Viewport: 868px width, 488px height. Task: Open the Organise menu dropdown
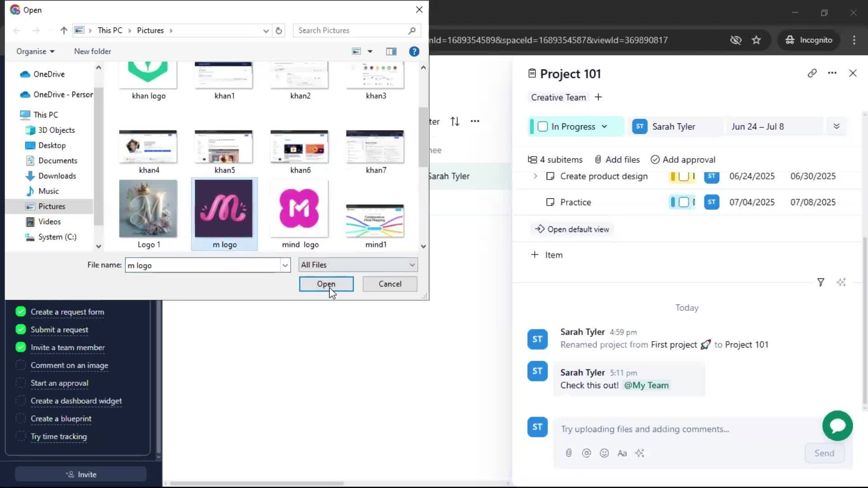point(35,52)
